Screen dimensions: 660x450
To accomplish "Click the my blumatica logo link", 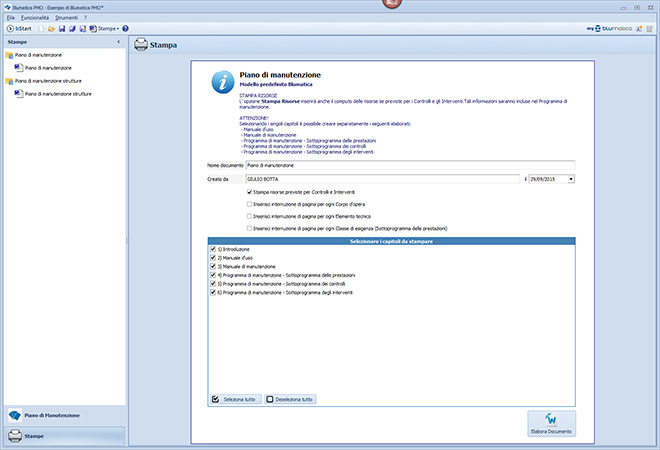I will [x=609, y=29].
